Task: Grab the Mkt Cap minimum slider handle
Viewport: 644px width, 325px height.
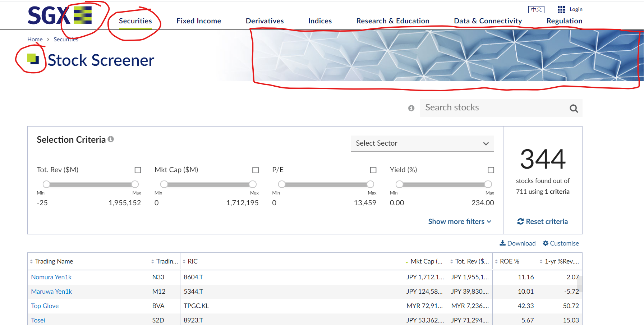Action: click(164, 184)
